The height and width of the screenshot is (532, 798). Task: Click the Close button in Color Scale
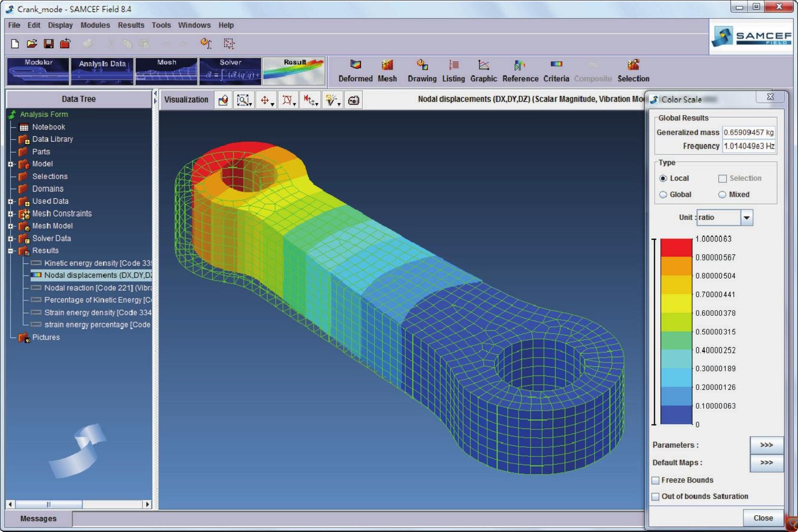point(763,518)
